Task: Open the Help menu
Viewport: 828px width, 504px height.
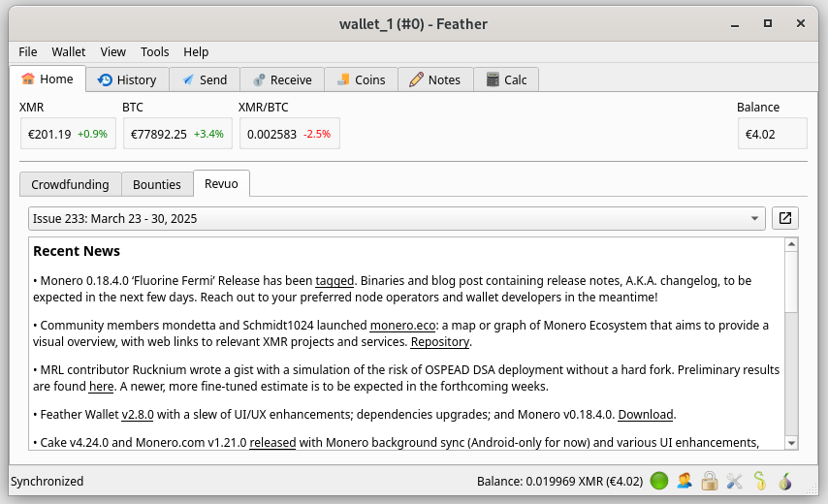Action: [196, 51]
